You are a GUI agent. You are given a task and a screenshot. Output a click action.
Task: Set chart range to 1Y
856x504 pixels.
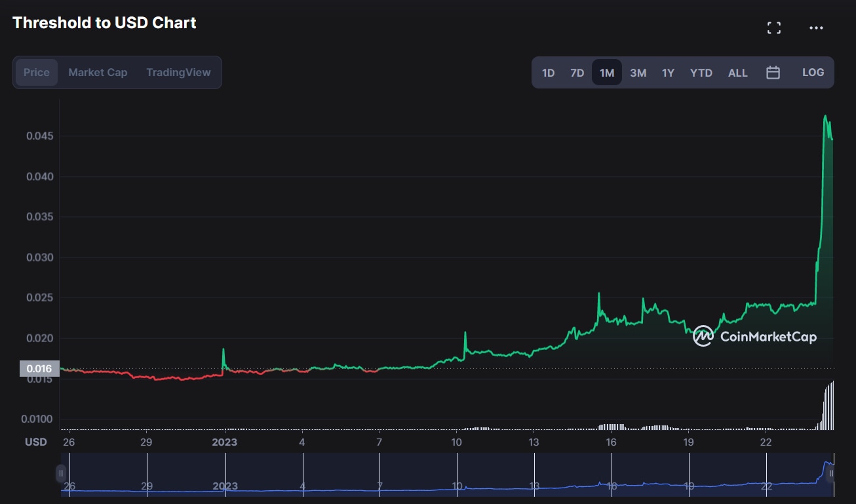(x=668, y=73)
